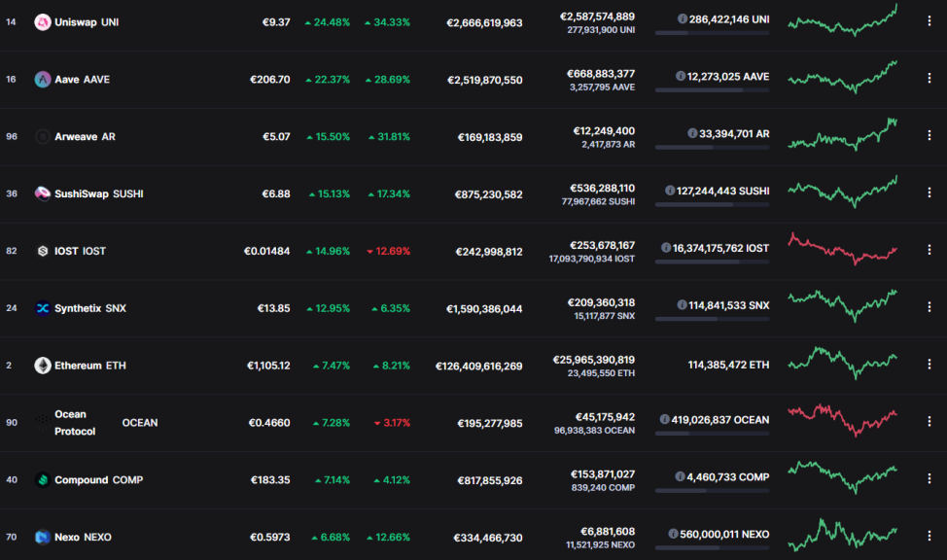The height and width of the screenshot is (560, 947).
Task: Open the Ocean Protocol coin page
Action: [x=106, y=423]
